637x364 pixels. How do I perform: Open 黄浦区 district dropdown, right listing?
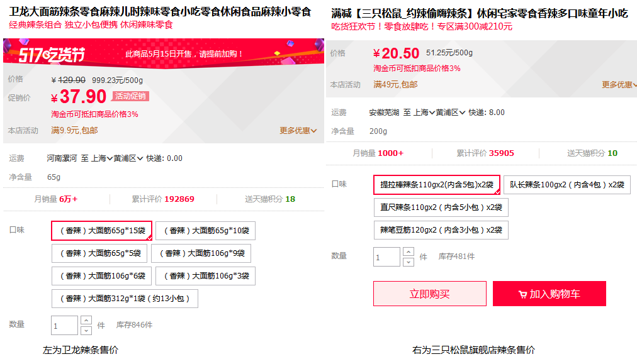point(451,113)
